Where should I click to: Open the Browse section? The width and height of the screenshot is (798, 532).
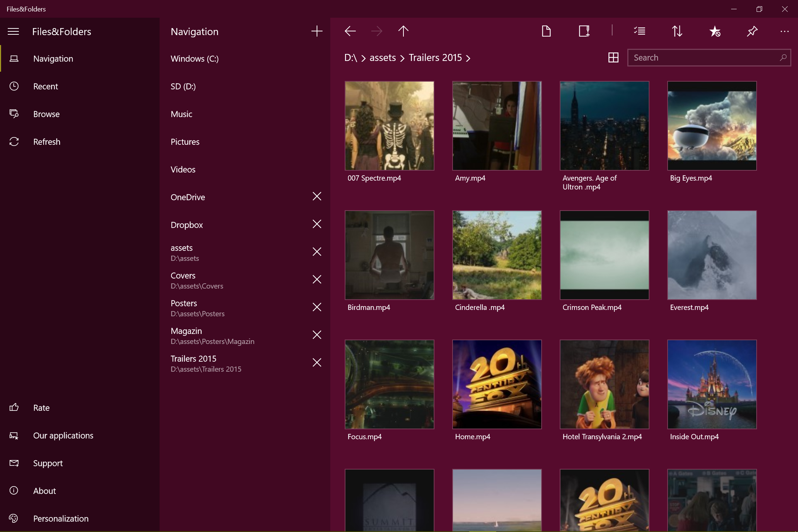tap(80, 114)
